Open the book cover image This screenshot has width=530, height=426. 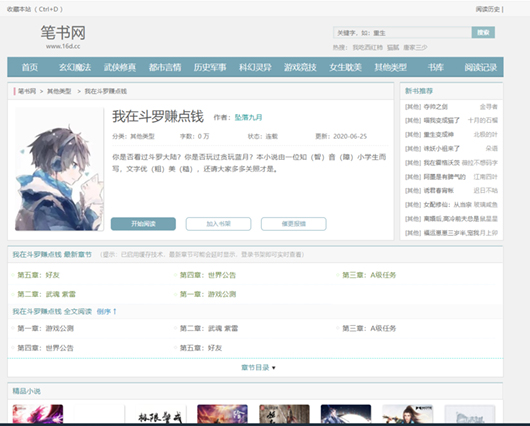click(59, 169)
